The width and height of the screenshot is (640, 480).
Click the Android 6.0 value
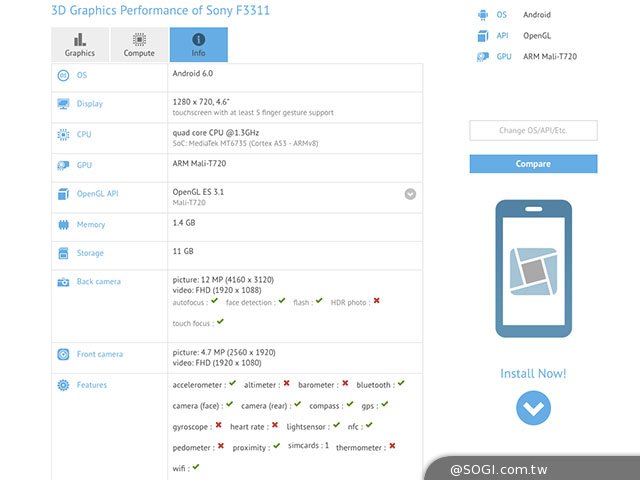pos(193,73)
